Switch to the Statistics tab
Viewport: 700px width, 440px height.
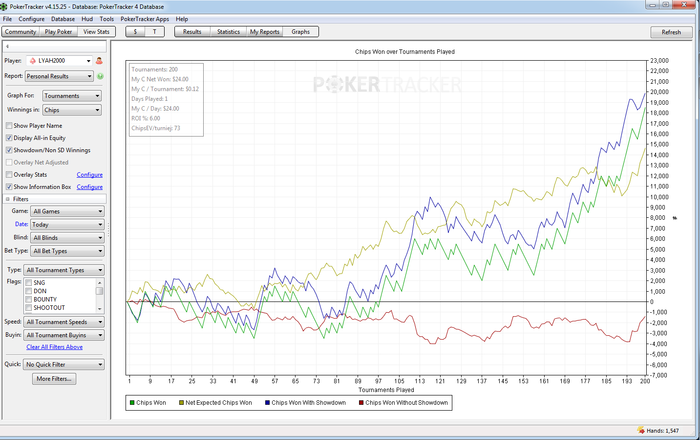228,32
